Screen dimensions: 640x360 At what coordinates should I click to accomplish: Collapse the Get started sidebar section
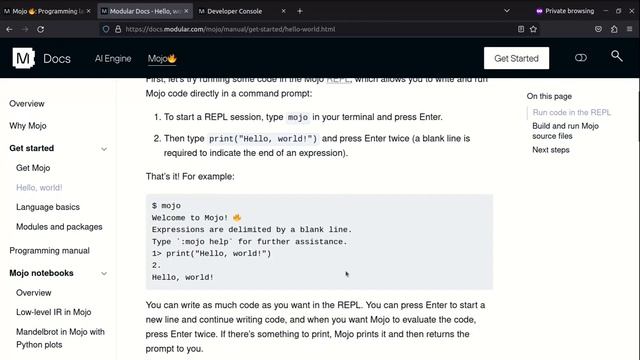(x=104, y=149)
